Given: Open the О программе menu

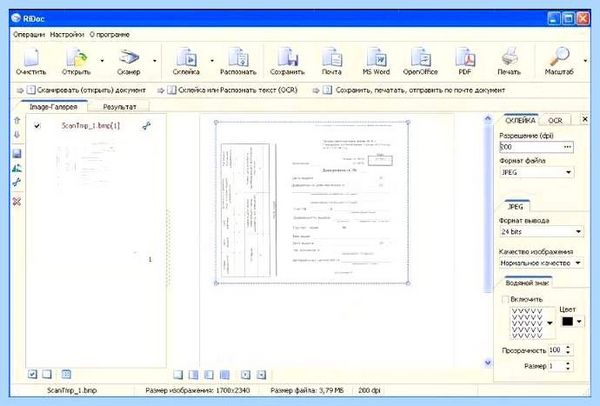Looking at the screenshot, I should pyautogui.click(x=109, y=34).
